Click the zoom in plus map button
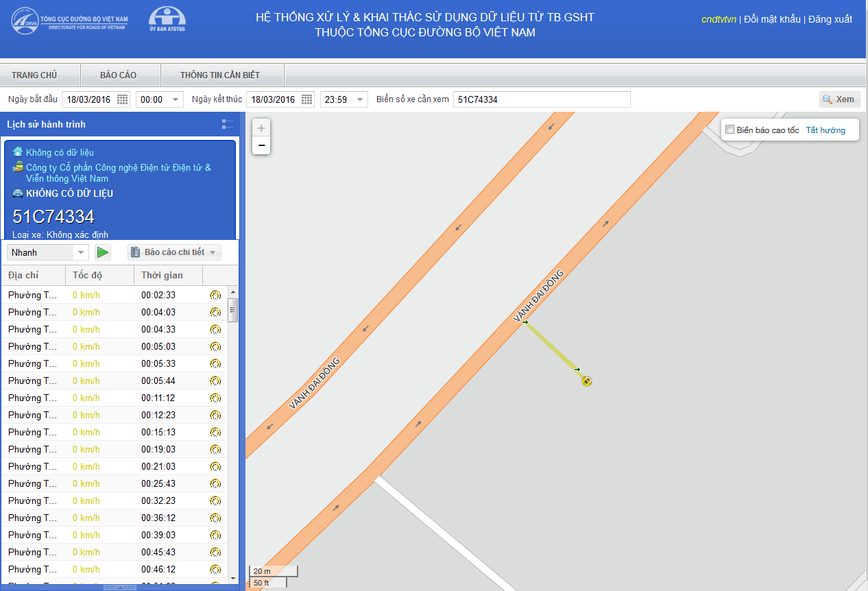 point(261,128)
